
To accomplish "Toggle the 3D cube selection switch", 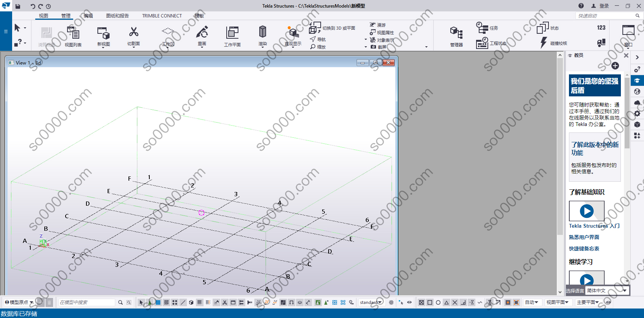I will click(191, 302).
